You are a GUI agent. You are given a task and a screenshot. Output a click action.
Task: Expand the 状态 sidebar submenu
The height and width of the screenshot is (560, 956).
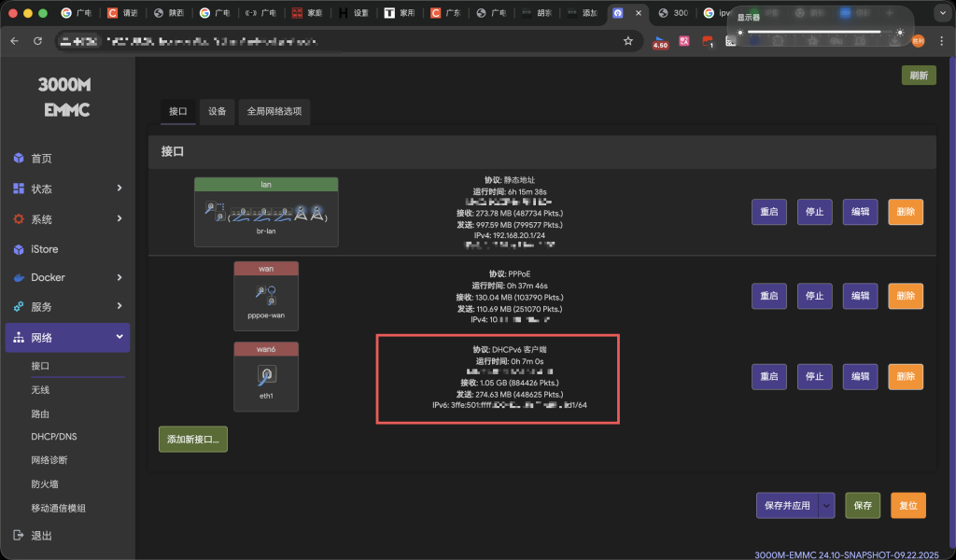119,189
